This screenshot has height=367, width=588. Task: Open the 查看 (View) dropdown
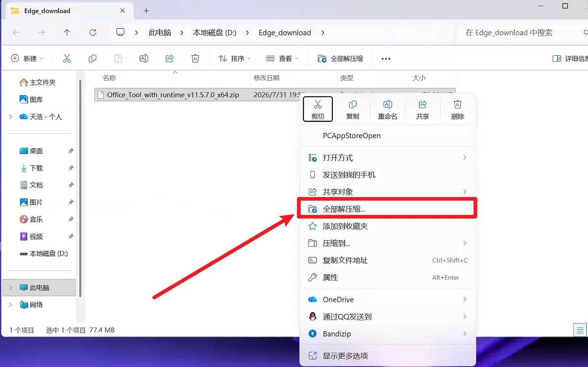tap(282, 59)
